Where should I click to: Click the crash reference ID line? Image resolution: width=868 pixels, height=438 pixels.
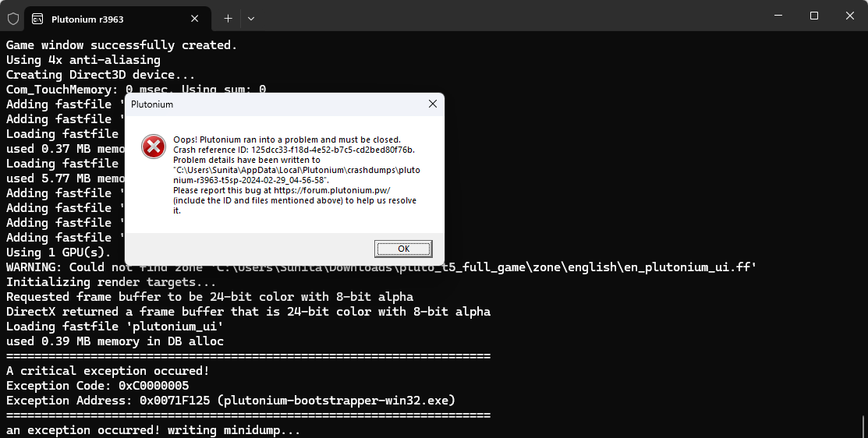[294, 150]
